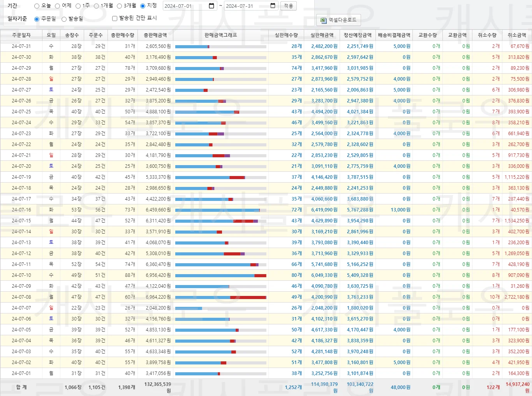Click the 총매금액 column header
532x396 pixels.
(155, 35)
